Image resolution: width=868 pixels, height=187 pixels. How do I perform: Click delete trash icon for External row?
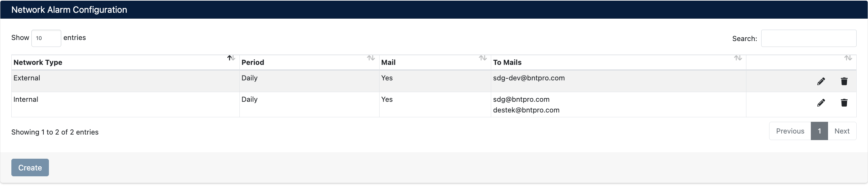[x=844, y=81]
